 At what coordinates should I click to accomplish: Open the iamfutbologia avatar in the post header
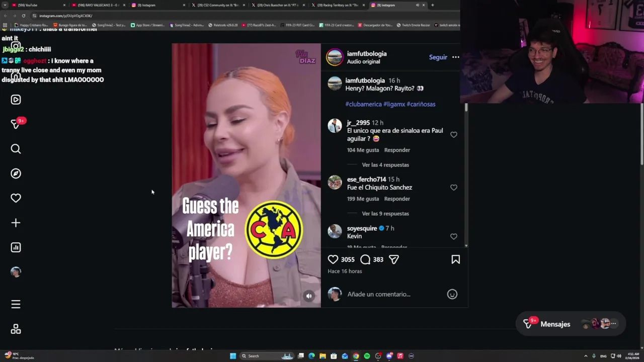point(335,57)
